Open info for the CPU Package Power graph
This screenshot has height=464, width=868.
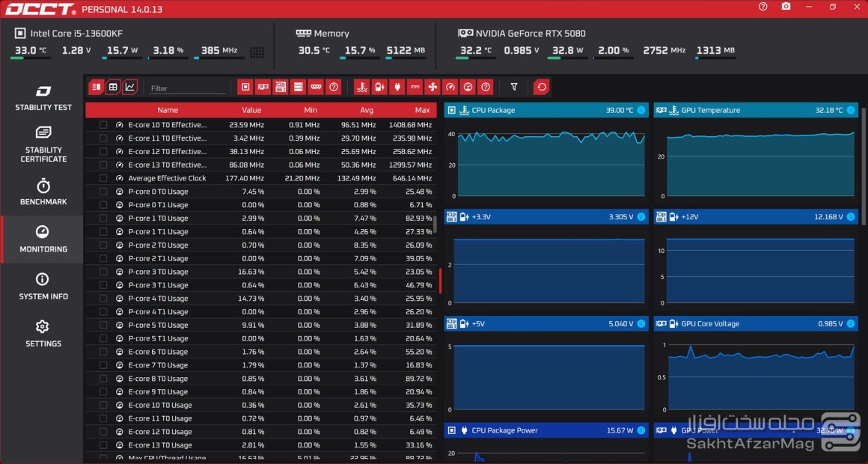(641, 430)
